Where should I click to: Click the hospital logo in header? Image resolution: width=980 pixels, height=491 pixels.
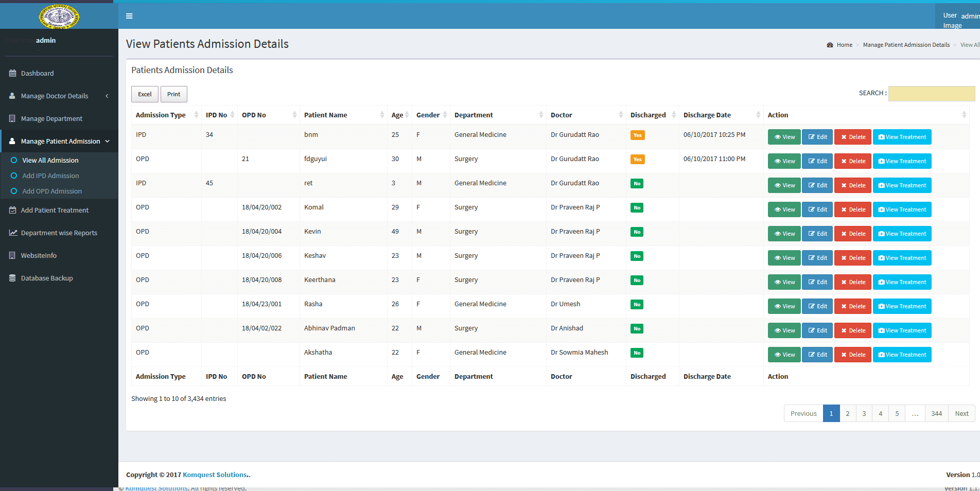(59, 16)
